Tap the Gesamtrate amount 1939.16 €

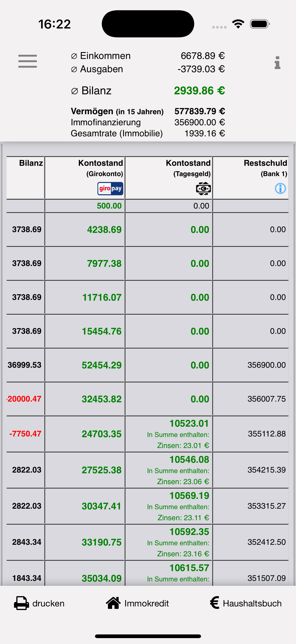[x=205, y=133]
